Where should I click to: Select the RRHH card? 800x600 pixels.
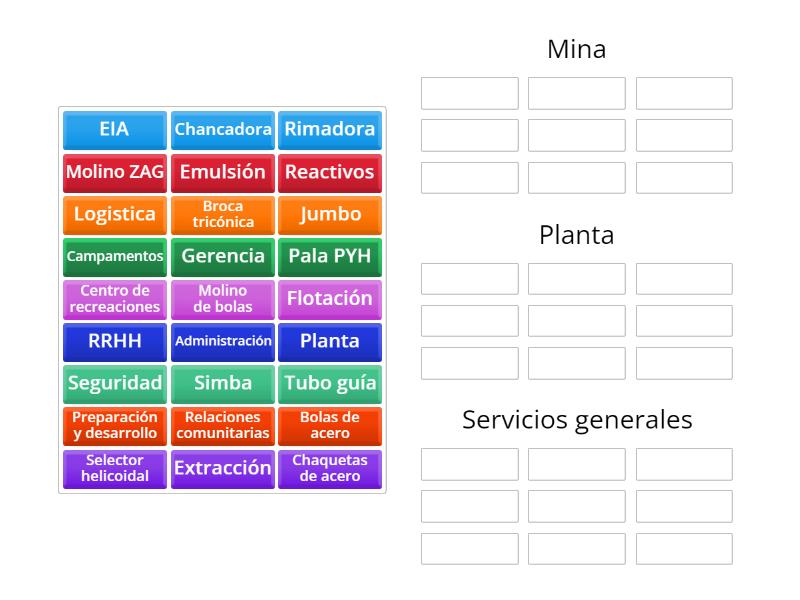click(114, 341)
